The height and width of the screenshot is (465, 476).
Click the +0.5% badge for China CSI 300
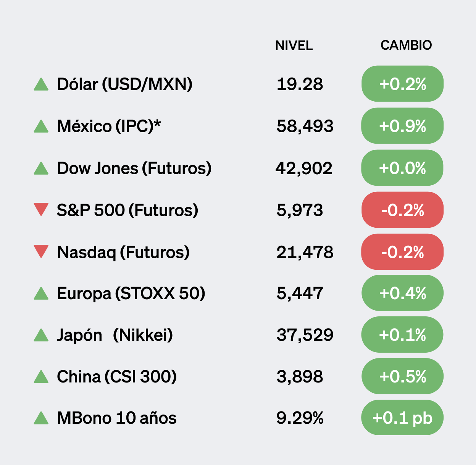(x=402, y=376)
